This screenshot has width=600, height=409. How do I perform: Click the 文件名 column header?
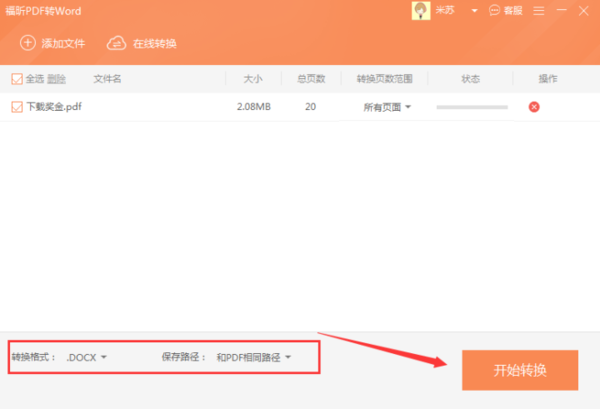tap(107, 79)
